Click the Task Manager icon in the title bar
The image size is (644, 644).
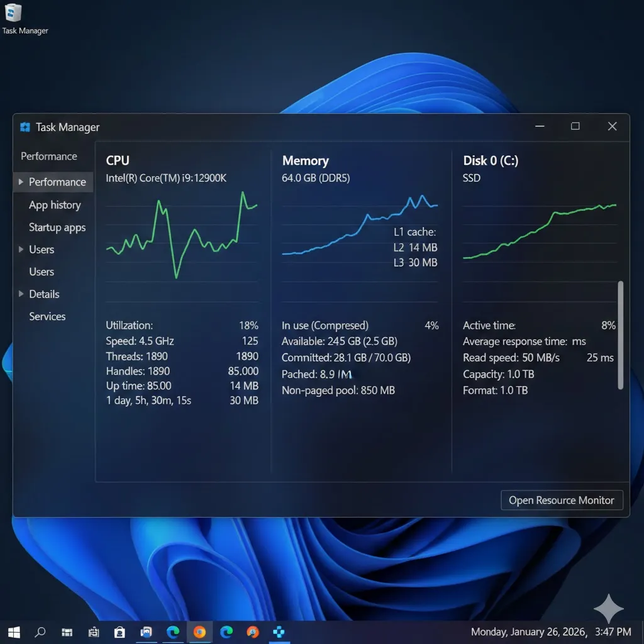(25, 126)
